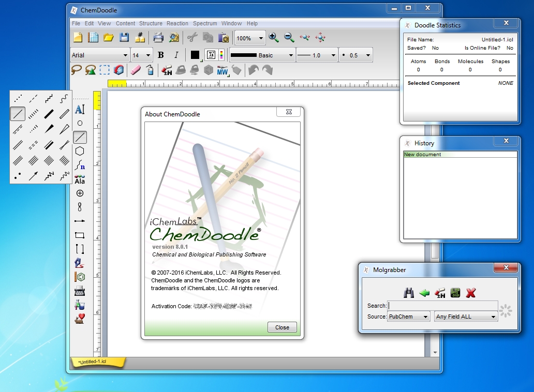Zoom out with the minus magnifier
The width and height of the screenshot is (534, 392).
[289, 37]
